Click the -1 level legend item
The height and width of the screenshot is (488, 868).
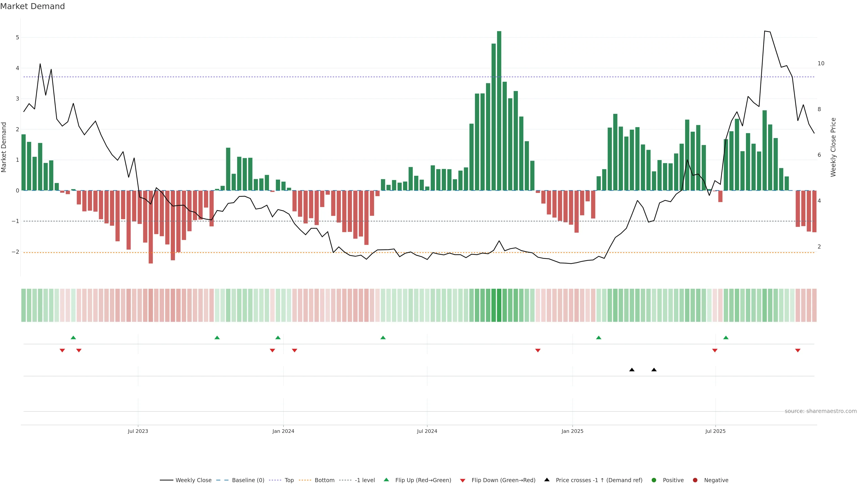[x=365, y=480]
